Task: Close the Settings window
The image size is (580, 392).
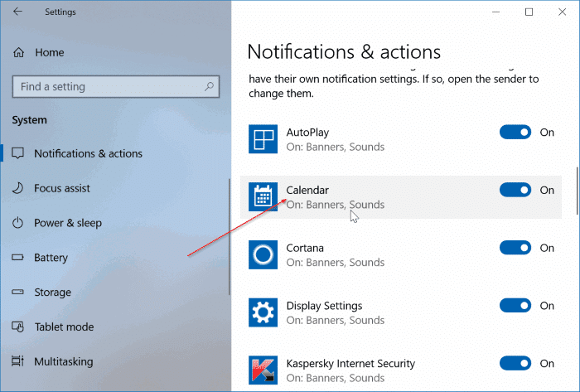Action: tap(563, 12)
